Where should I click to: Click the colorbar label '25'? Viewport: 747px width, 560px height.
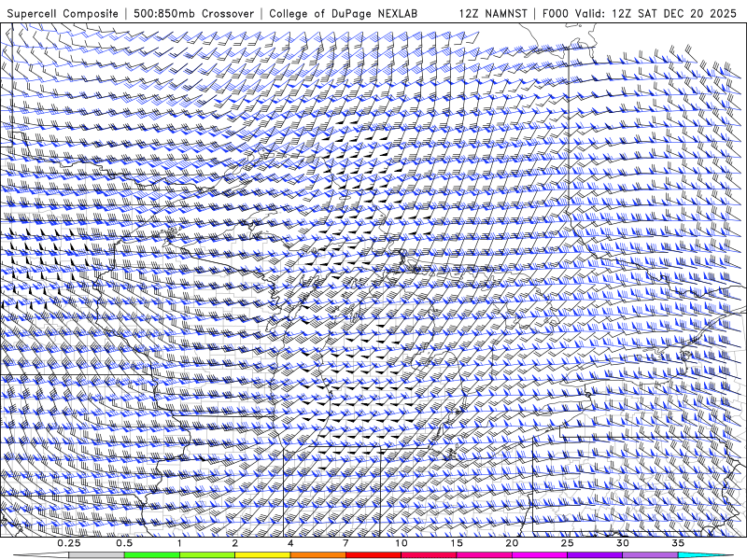567,543
